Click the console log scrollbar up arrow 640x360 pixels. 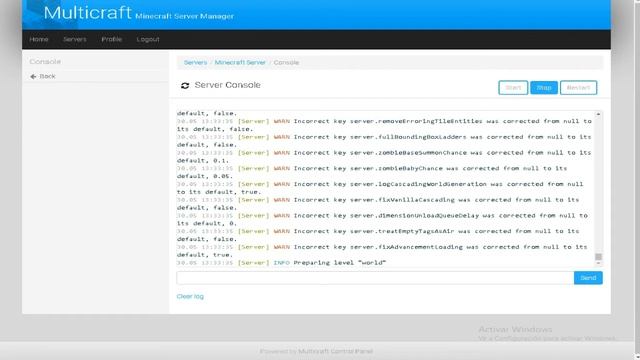[598, 114]
